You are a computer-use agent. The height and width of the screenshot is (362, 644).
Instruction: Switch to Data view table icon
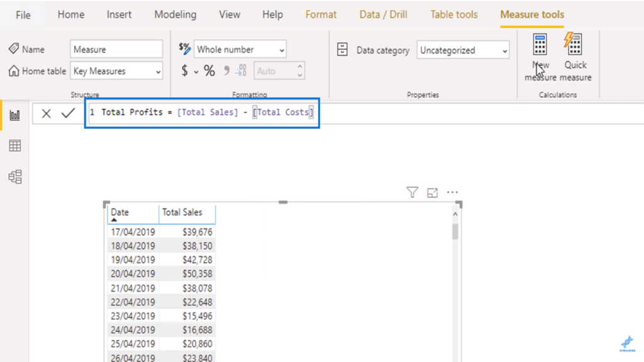[x=15, y=146]
